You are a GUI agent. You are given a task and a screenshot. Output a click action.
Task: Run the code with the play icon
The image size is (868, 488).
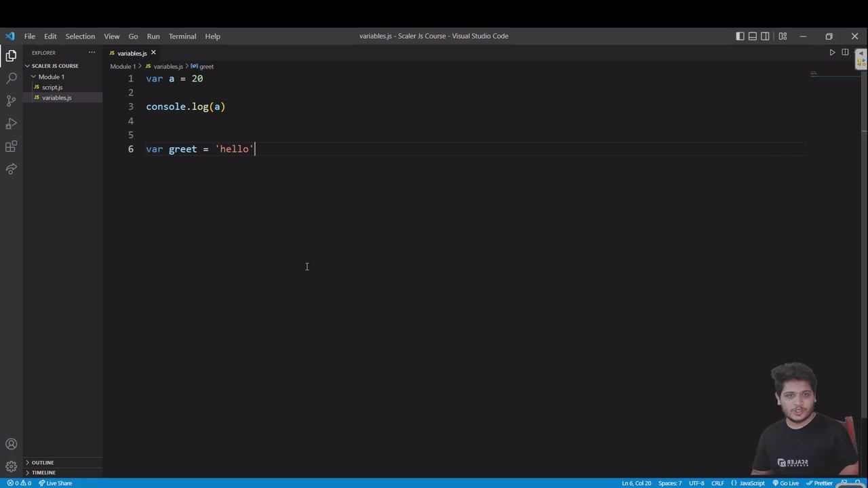(832, 52)
